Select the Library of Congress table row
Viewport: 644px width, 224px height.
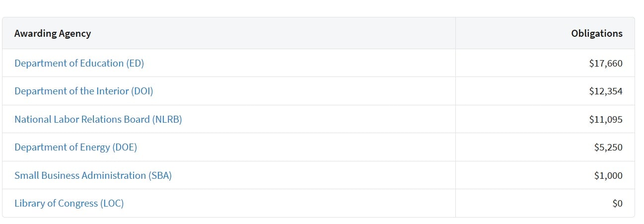pyautogui.click(x=318, y=203)
